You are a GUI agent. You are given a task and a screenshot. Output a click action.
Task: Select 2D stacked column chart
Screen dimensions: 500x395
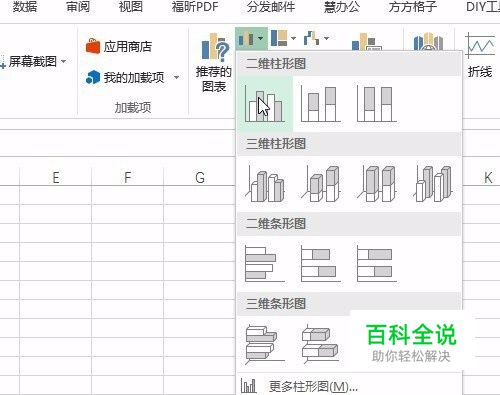[x=320, y=104]
